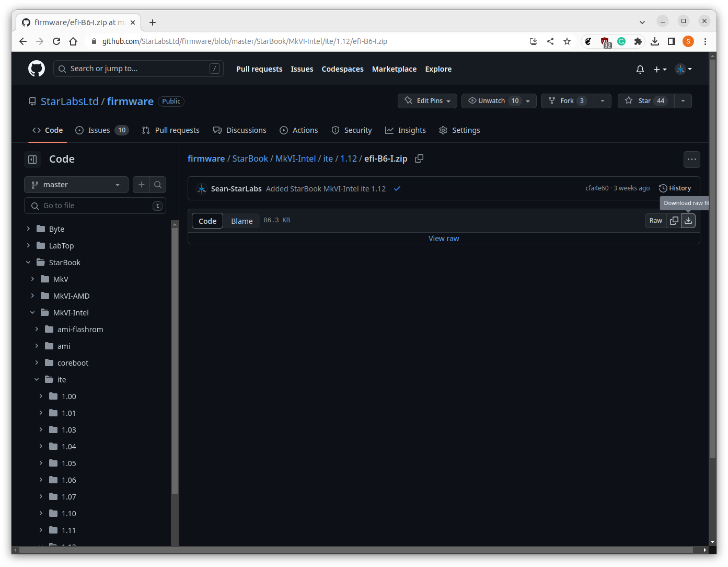Open the master branch dropdown
Screen dimensions: 728x567
(x=76, y=185)
